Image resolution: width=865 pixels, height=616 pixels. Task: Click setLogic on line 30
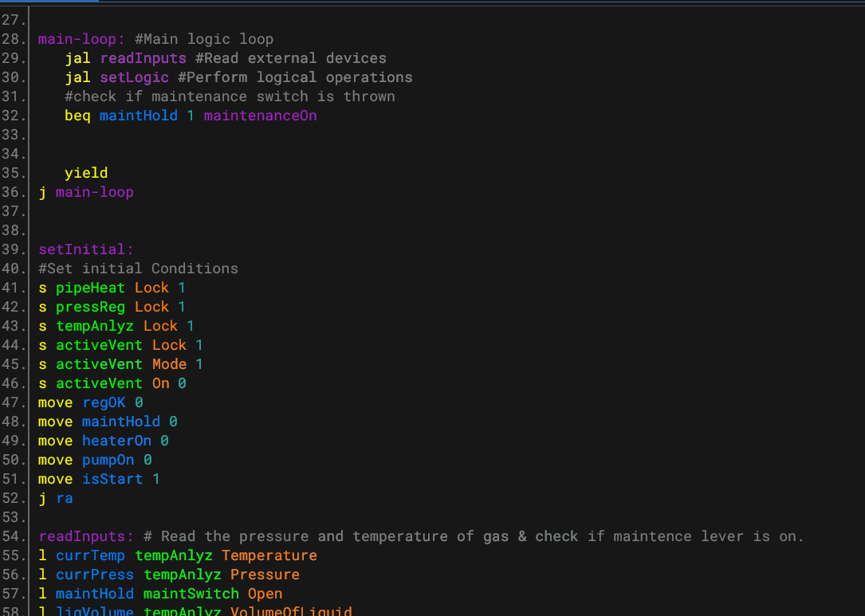tap(134, 77)
